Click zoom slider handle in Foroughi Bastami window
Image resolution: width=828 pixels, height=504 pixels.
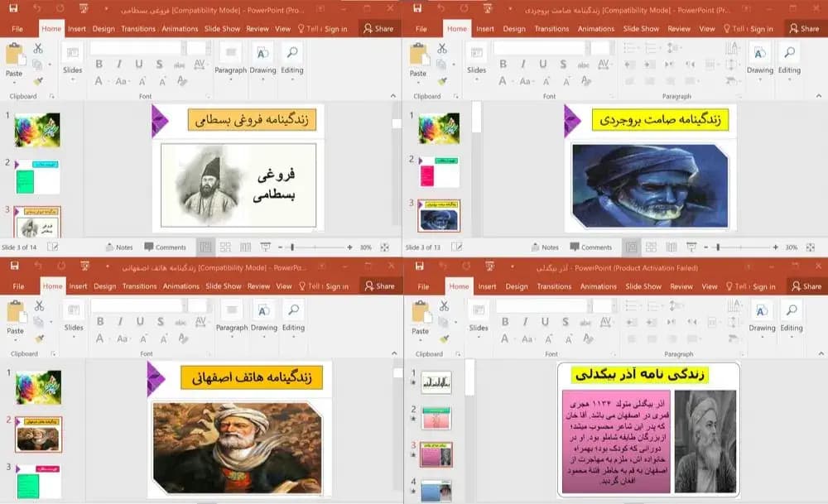pos(292,247)
